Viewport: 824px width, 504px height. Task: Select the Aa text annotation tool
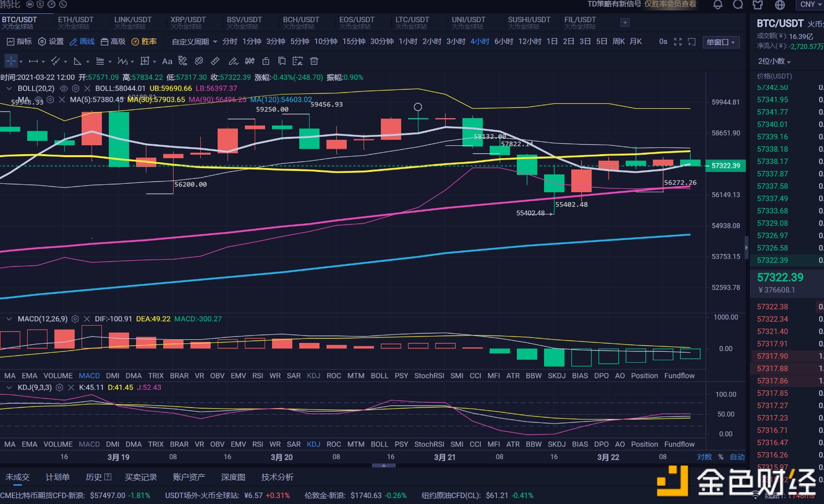167,61
